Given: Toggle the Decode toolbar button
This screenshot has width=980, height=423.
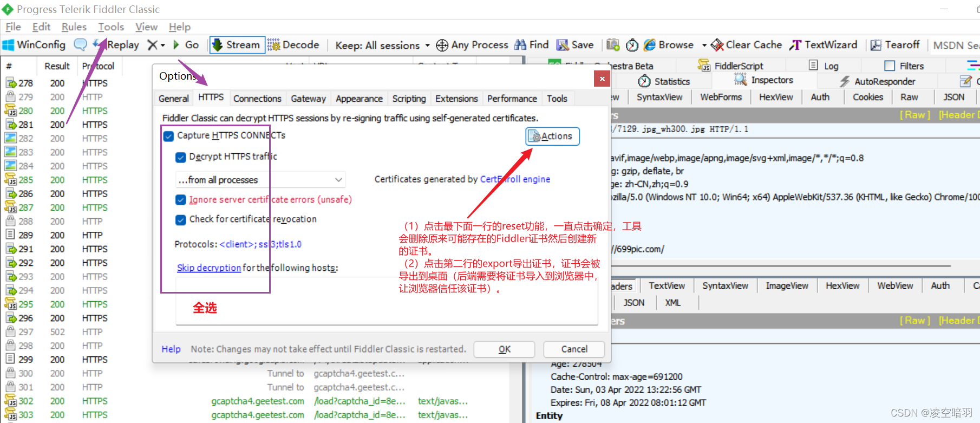Looking at the screenshot, I should tap(293, 45).
